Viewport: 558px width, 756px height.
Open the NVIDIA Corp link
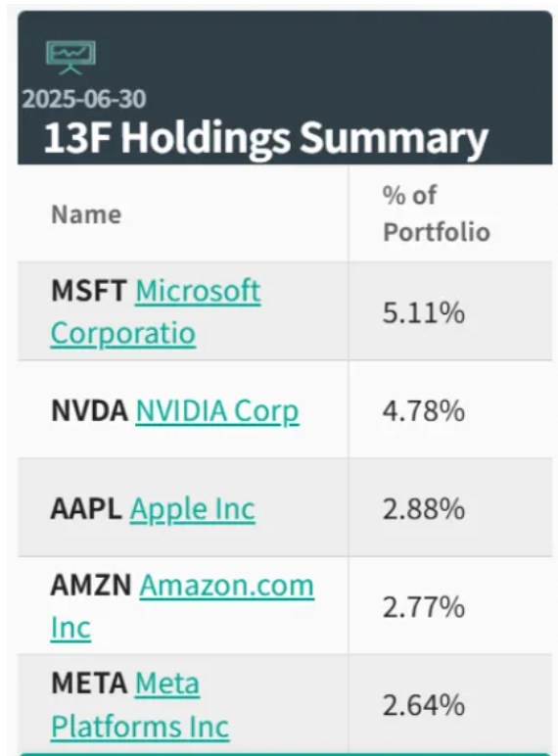(x=217, y=411)
